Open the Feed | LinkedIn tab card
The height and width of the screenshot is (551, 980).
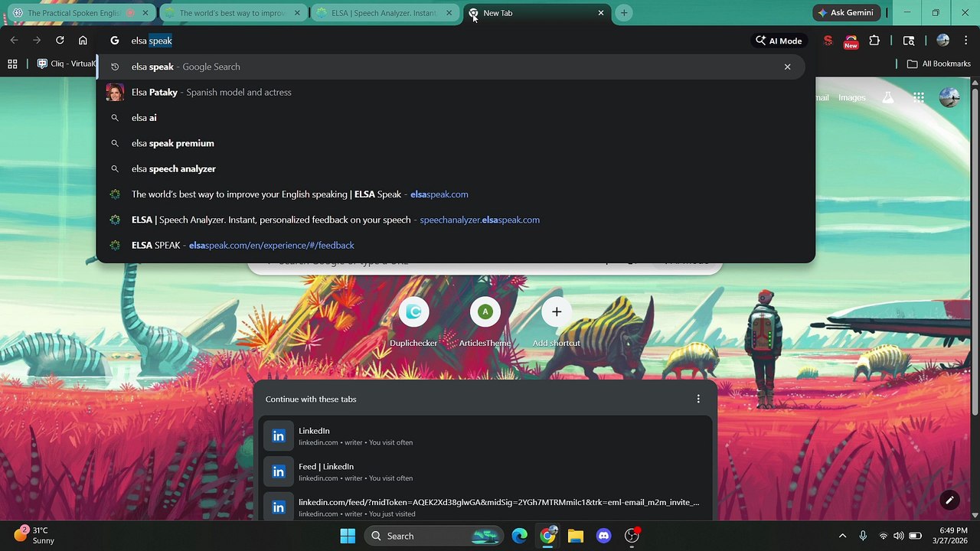click(x=485, y=471)
